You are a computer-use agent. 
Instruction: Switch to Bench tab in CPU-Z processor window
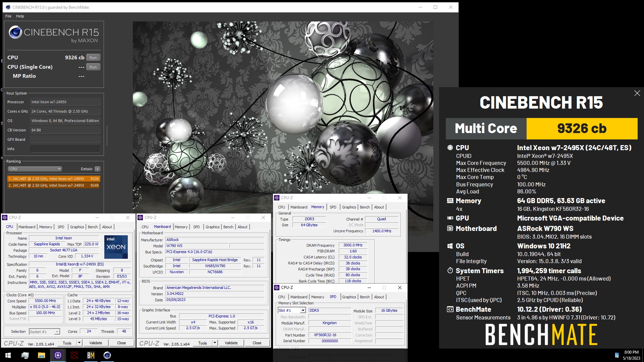click(x=93, y=227)
